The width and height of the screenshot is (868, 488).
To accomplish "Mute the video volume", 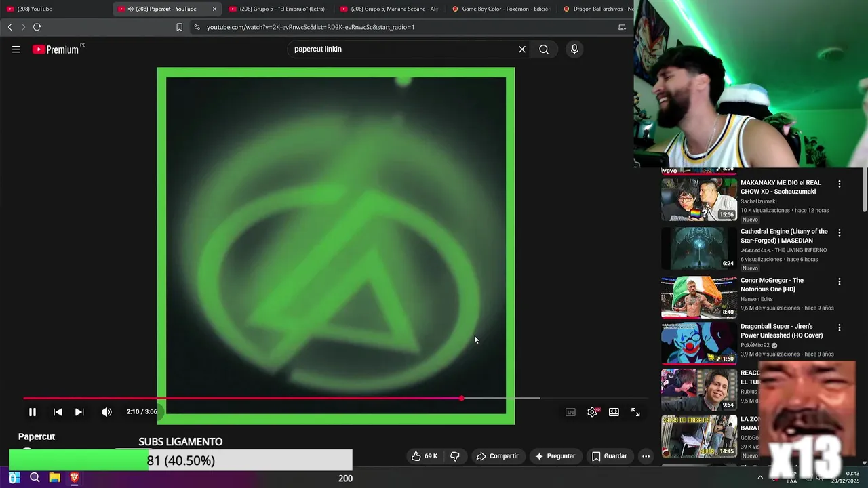I will pyautogui.click(x=106, y=412).
